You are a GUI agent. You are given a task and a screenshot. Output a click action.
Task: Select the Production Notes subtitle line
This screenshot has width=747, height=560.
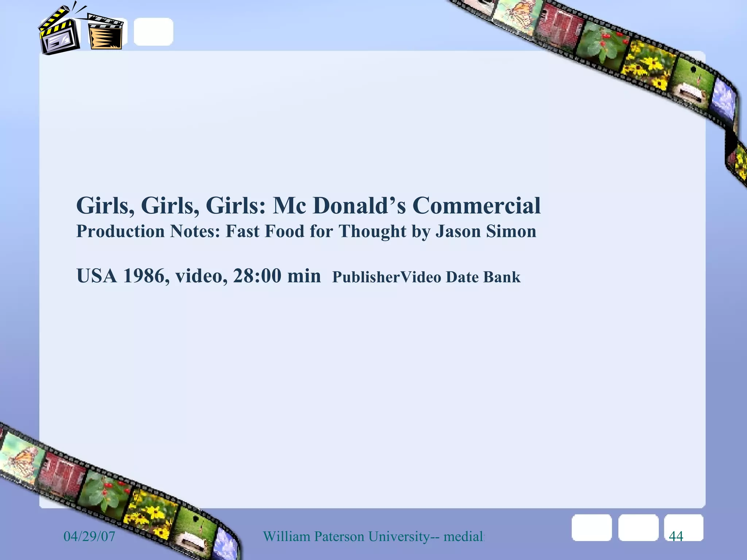[x=306, y=232]
